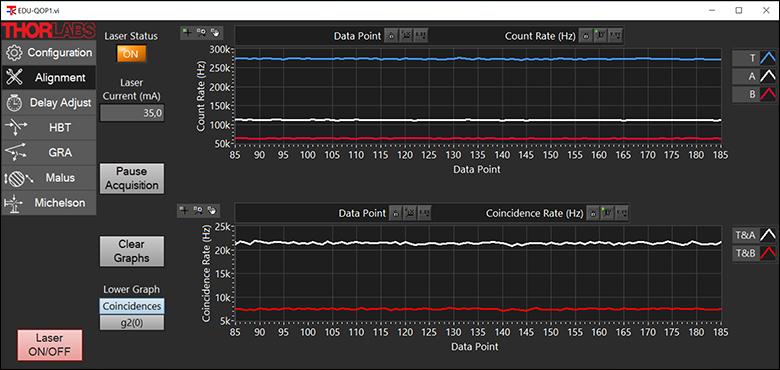Click the Pause Acquisition button
This screenshot has width=780, height=370.
[132, 178]
